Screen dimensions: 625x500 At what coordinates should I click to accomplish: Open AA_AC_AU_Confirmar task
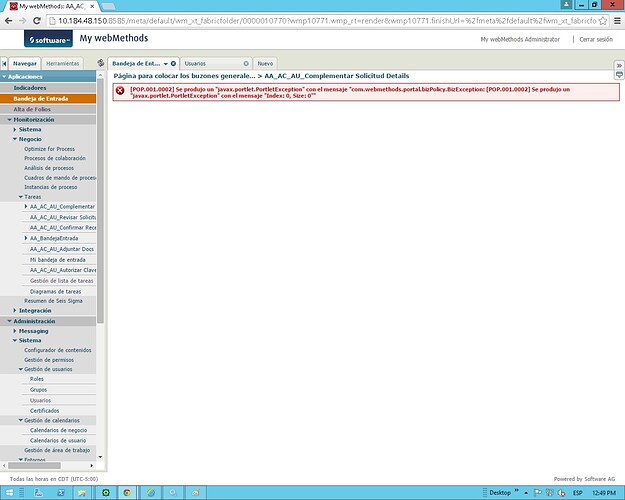coord(63,228)
